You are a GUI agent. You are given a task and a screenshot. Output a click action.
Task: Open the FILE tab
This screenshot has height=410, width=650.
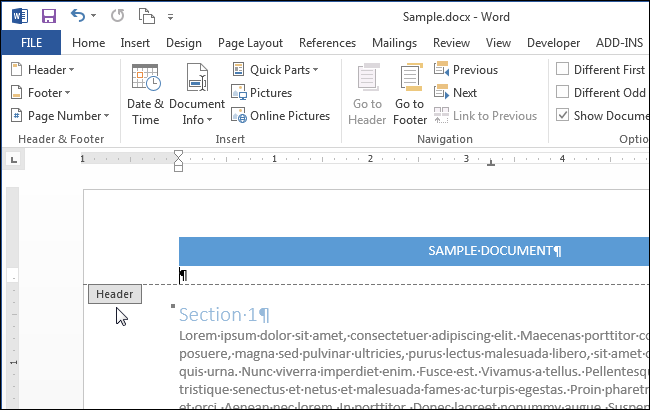[x=31, y=43]
